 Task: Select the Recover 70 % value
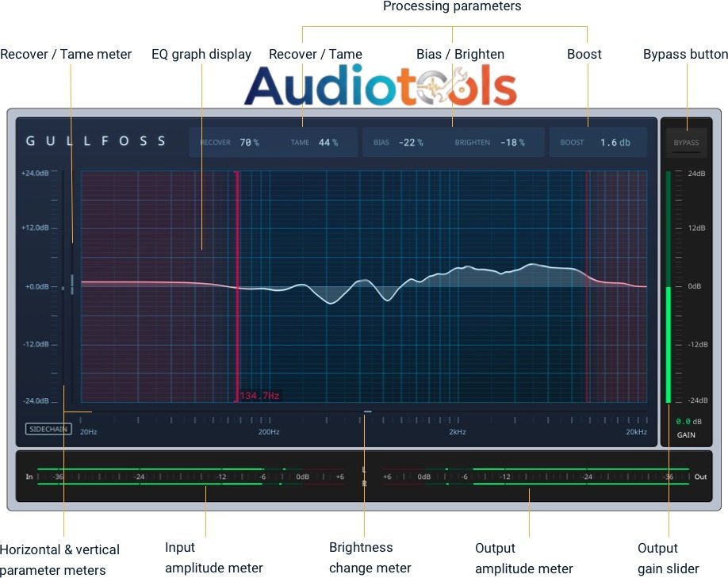pyautogui.click(x=249, y=143)
